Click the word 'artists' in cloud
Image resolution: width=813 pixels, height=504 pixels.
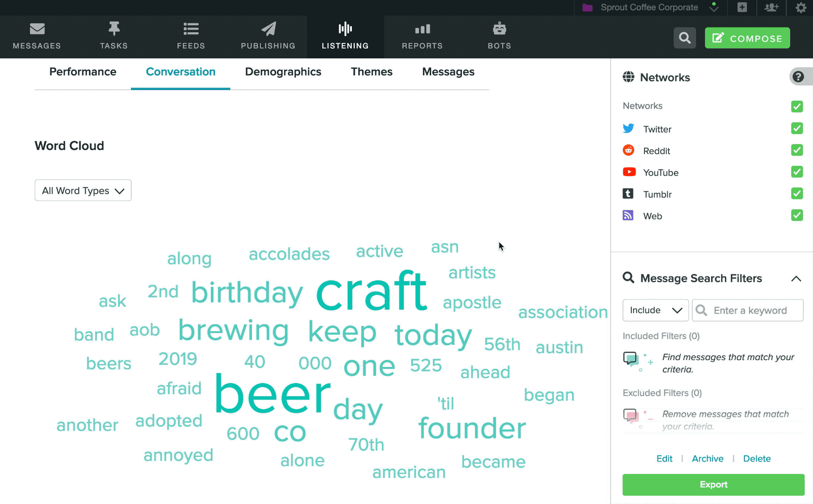pyautogui.click(x=472, y=273)
